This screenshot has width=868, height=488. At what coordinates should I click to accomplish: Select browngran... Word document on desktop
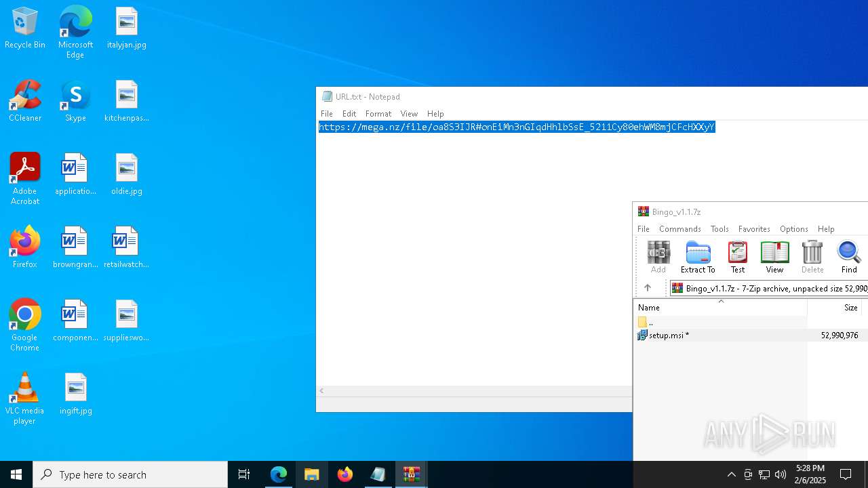point(75,248)
